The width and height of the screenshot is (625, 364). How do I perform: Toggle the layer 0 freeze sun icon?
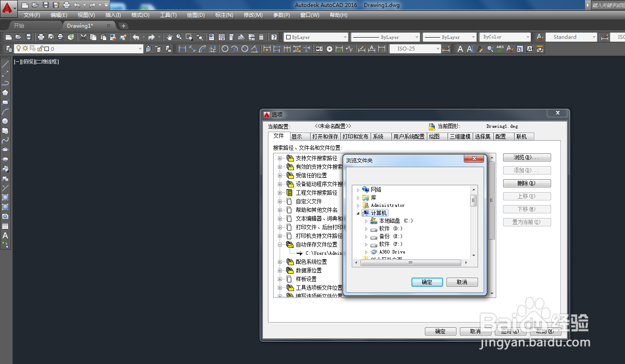click(x=25, y=49)
